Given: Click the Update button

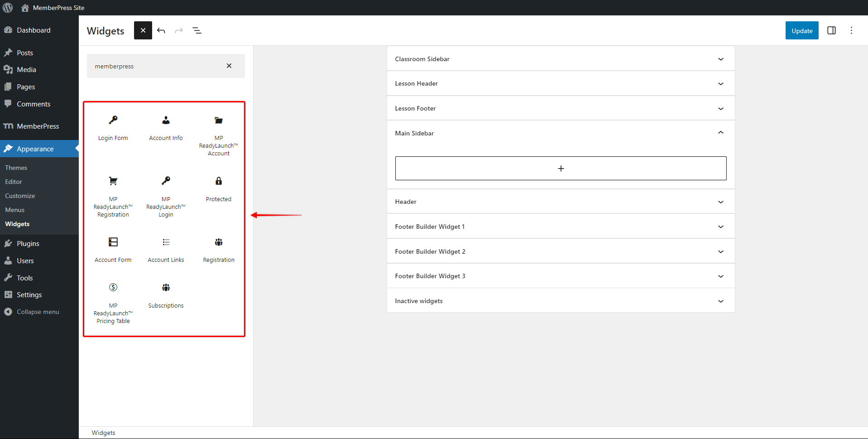Looking at the screenshot, I should coord(802,30).
